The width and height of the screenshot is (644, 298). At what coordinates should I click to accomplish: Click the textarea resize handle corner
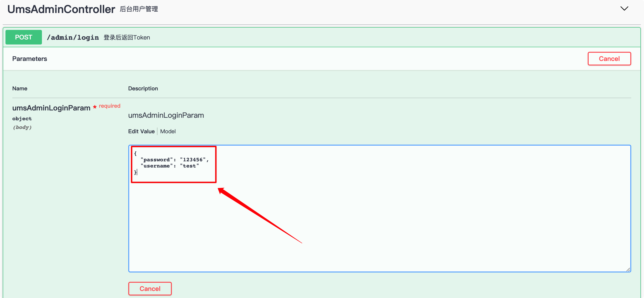click(628, 269)
